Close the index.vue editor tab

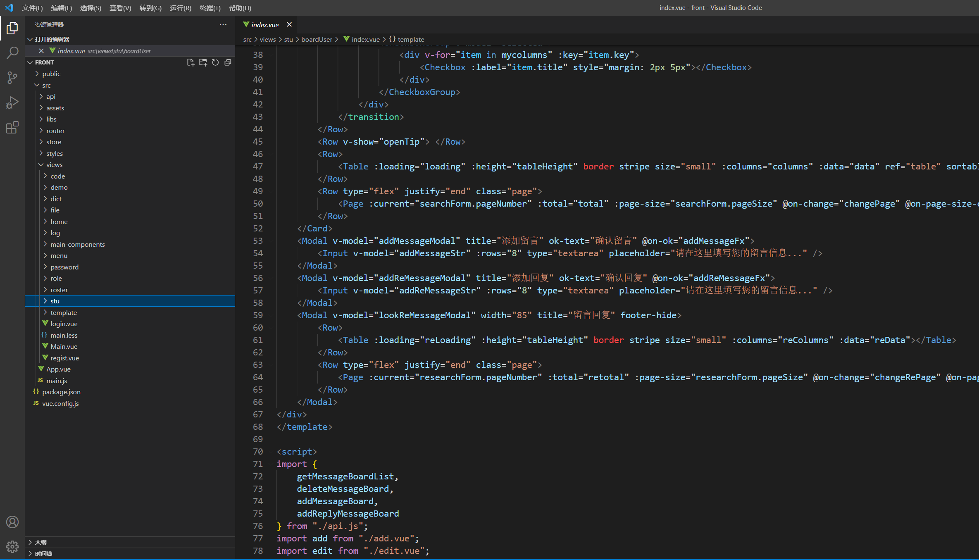coord(289,24)
